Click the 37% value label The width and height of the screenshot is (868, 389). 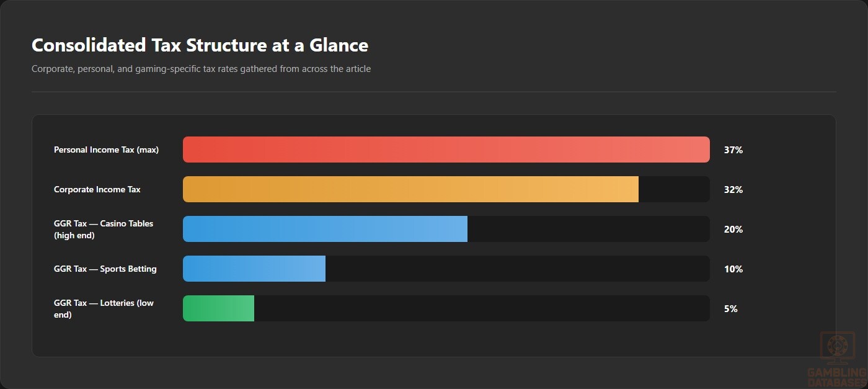[x=733, y=150]
